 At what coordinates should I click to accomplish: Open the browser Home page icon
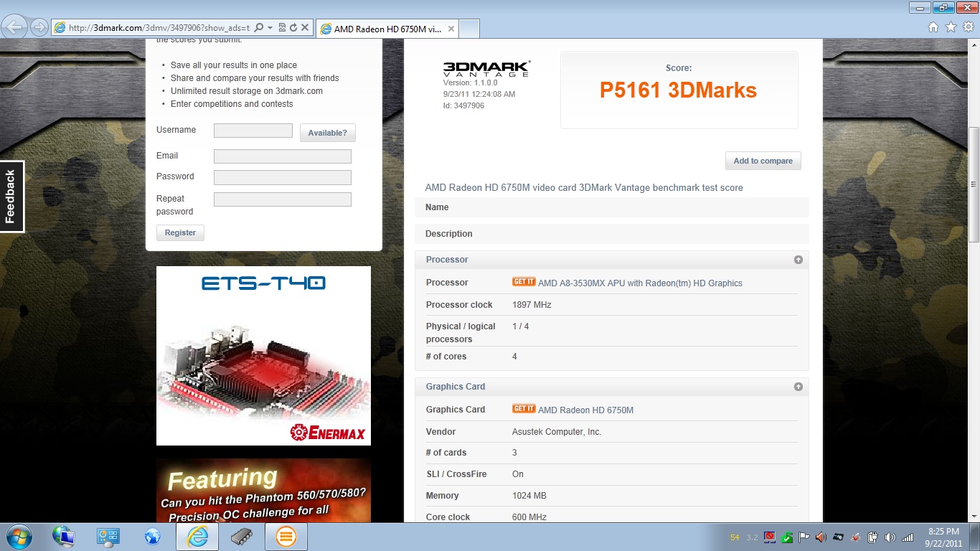click(933, 27)
